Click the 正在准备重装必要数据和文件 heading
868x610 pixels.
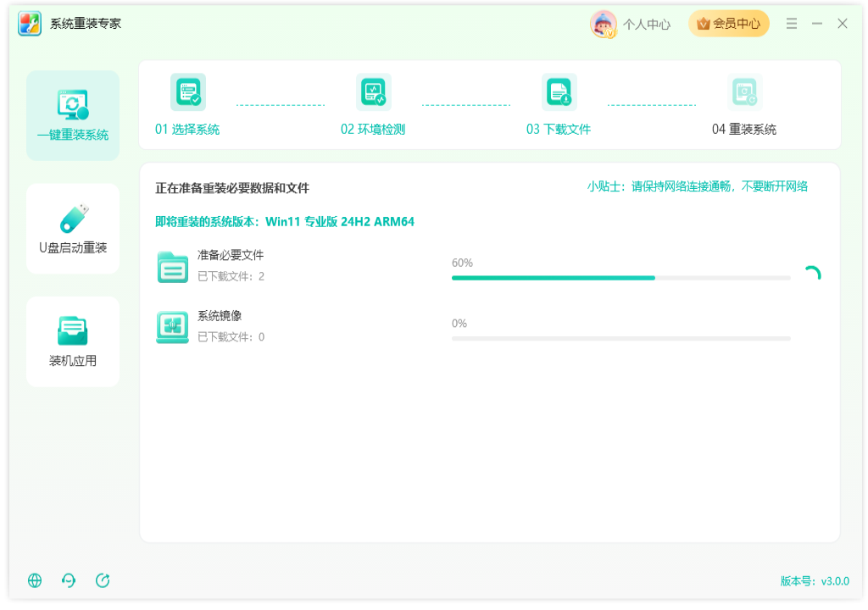(232, 188)
